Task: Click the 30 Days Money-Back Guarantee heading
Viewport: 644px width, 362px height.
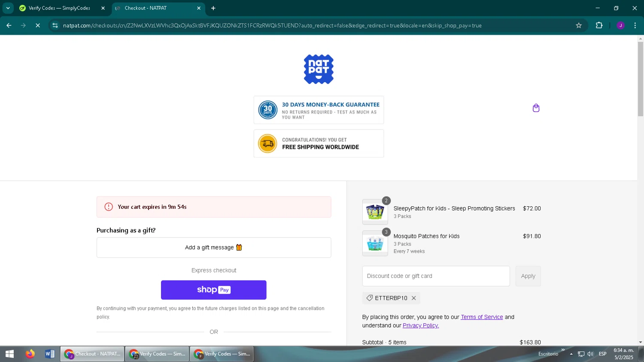Action: (331, 105)
